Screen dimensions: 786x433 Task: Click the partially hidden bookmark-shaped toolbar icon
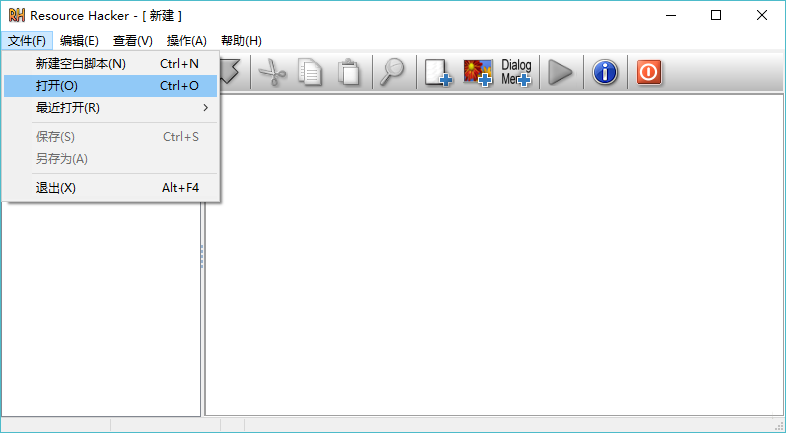(230, 72)
